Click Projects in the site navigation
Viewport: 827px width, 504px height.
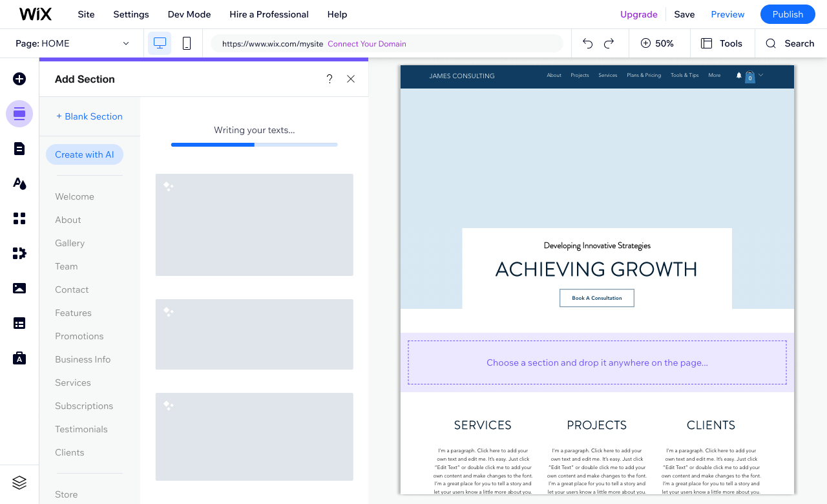point(580,75)
